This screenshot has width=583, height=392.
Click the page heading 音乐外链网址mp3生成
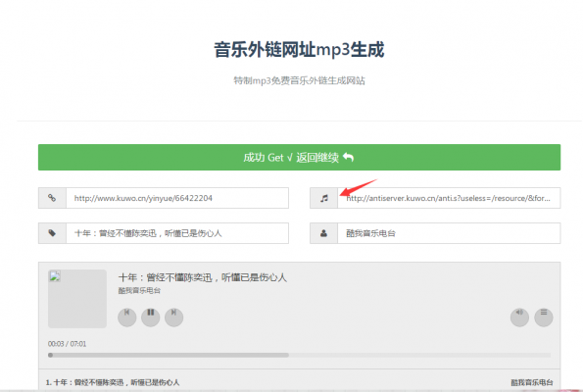299,49
